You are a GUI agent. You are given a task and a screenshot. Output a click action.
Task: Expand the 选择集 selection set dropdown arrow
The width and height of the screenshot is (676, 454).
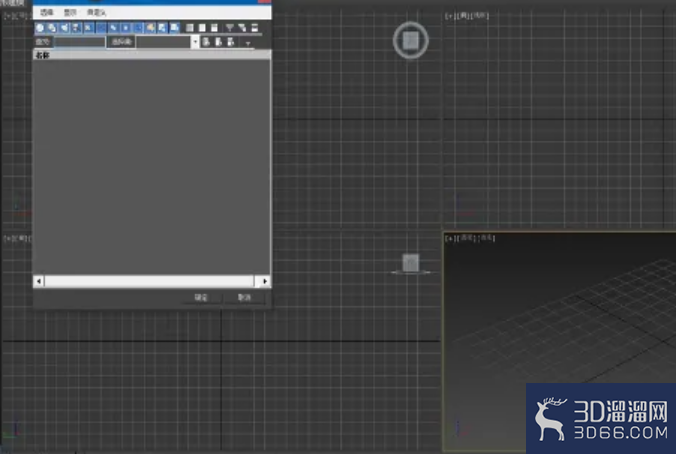195,42
